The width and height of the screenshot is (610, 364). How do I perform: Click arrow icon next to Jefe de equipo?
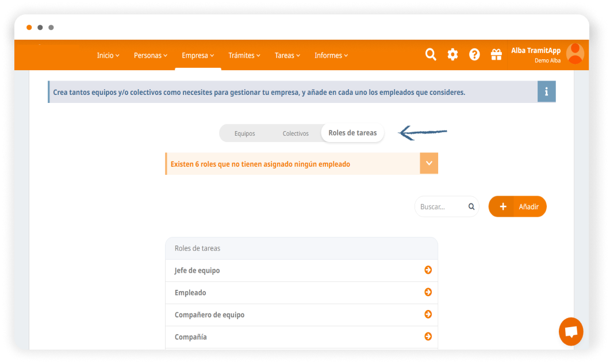(428, 270)
